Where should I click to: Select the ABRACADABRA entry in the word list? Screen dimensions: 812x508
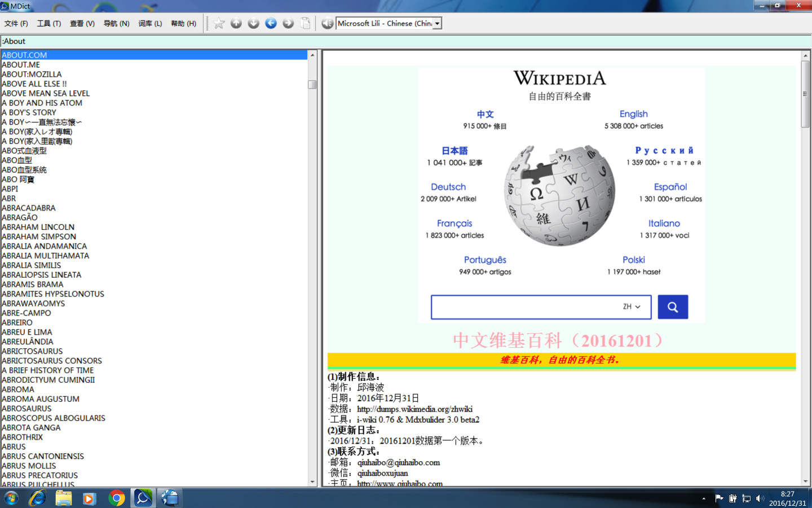tap(29, 208)
